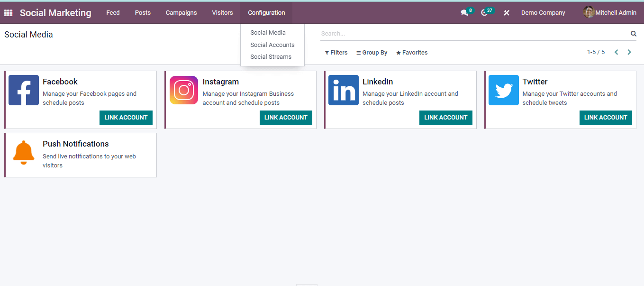Click the developer tools wrench icon

coord(506,13)
